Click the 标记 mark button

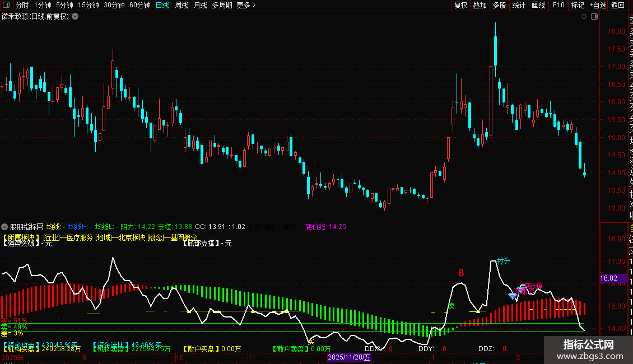578,5
